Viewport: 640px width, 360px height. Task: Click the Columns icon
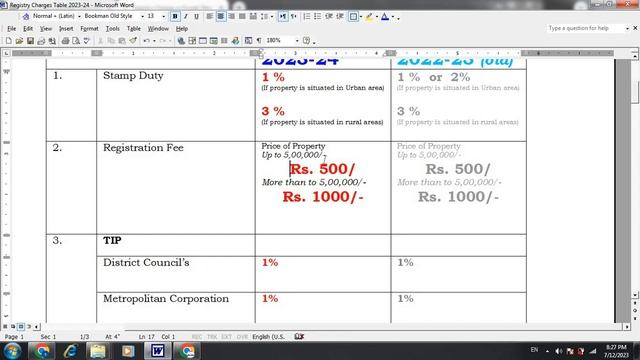tap(224, 40)
